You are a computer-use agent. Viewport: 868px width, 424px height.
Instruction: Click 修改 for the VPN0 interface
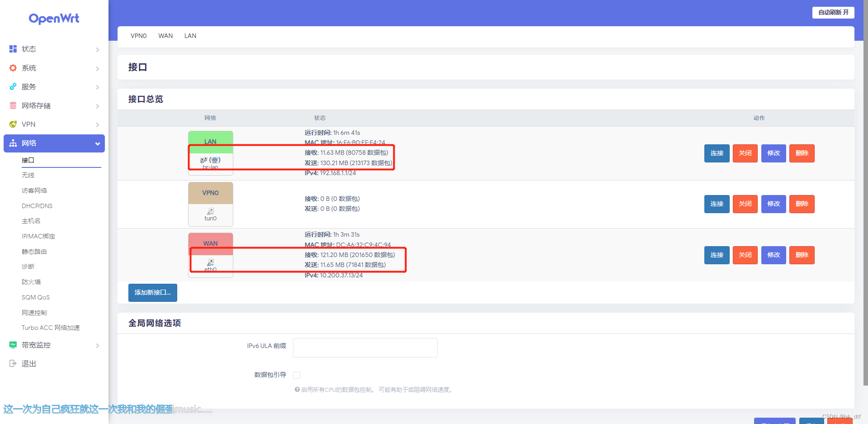(x=774, y=204)
